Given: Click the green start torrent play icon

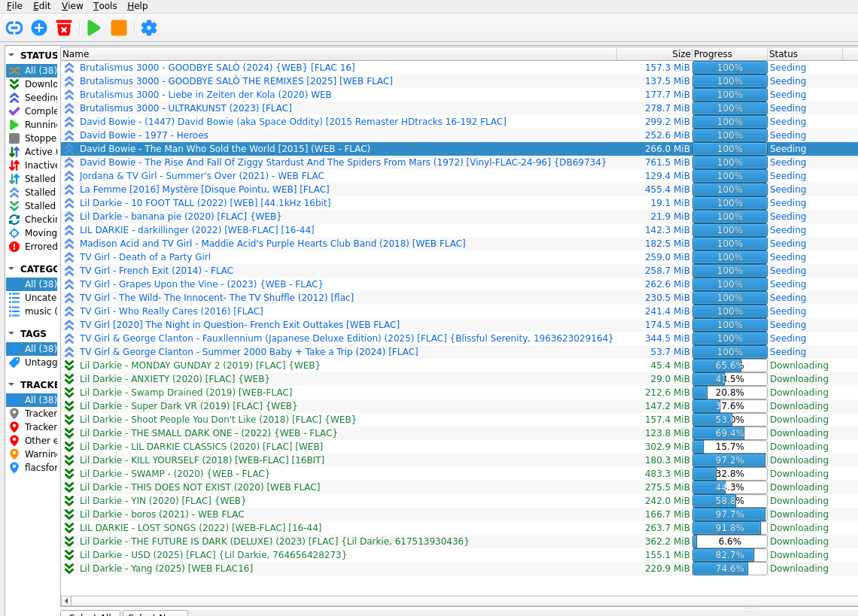Looking at the screenshot, I should coord(93,28).
